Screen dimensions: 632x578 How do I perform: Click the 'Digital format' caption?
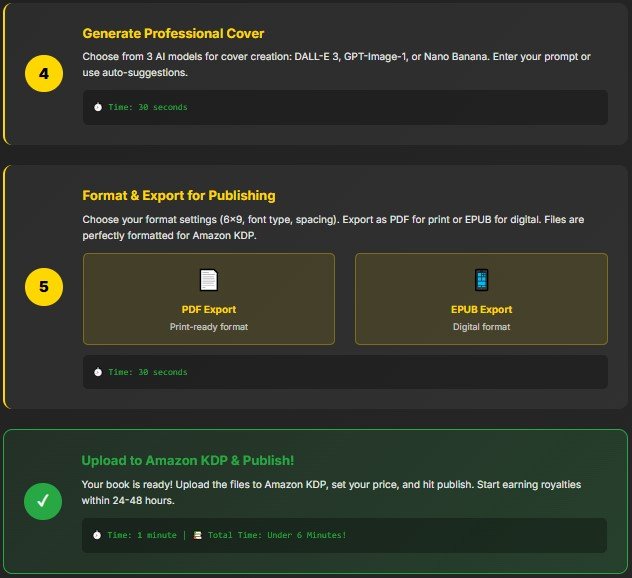[481, 327]
